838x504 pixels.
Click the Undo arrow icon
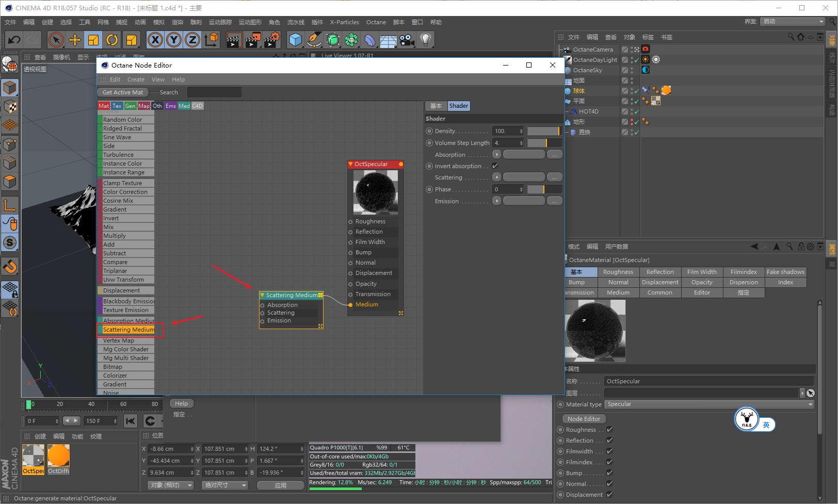[14, 40]
